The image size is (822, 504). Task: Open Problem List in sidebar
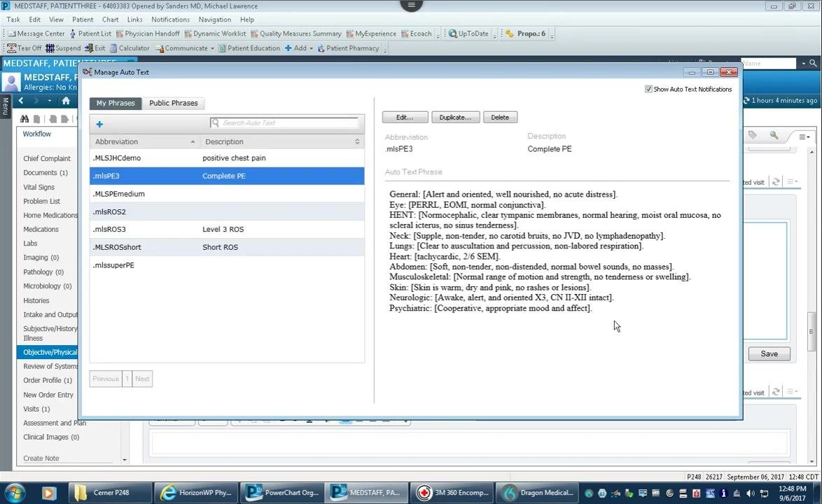[41, 201]
